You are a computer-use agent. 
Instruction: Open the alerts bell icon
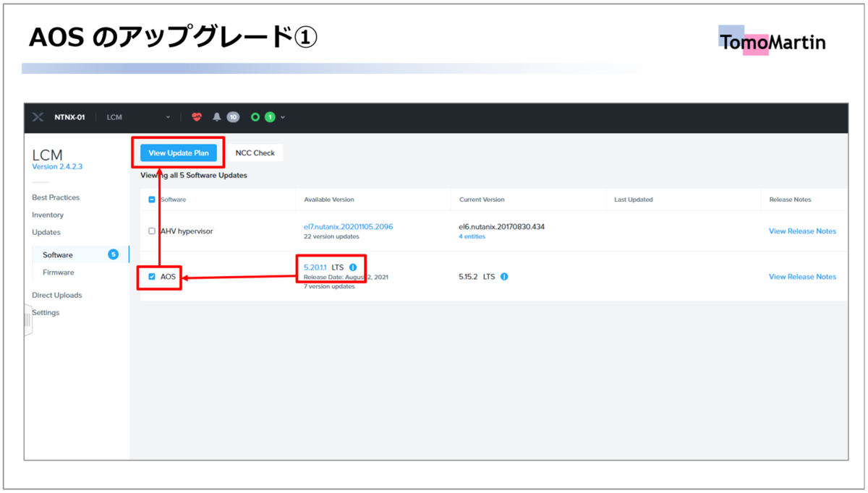216,117
